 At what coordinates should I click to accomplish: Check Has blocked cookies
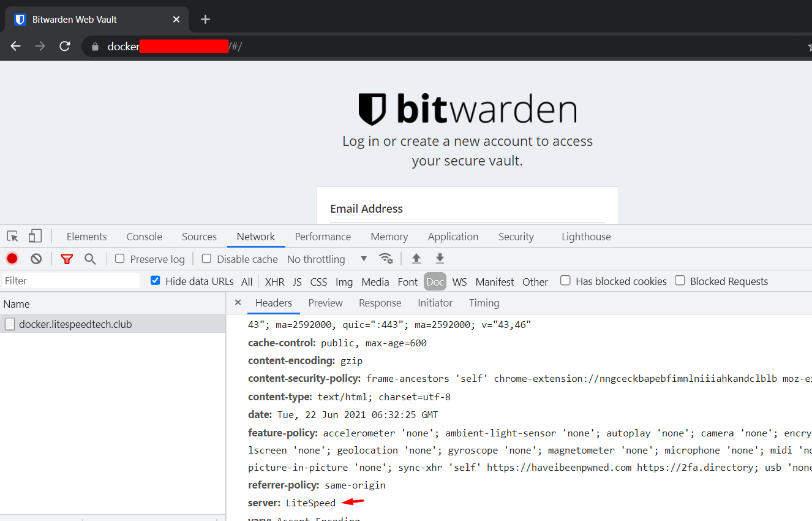(x=565, y=281)
